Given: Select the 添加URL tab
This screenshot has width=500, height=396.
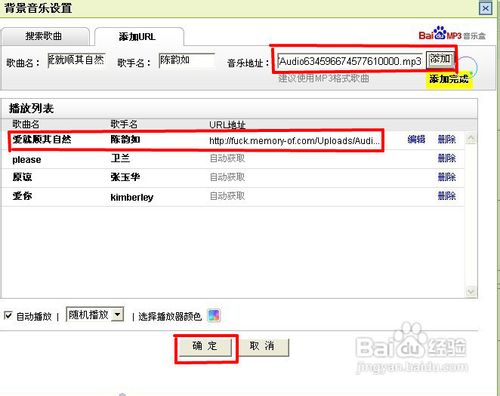Looking at the screenshot, I should tap(138, 37).
